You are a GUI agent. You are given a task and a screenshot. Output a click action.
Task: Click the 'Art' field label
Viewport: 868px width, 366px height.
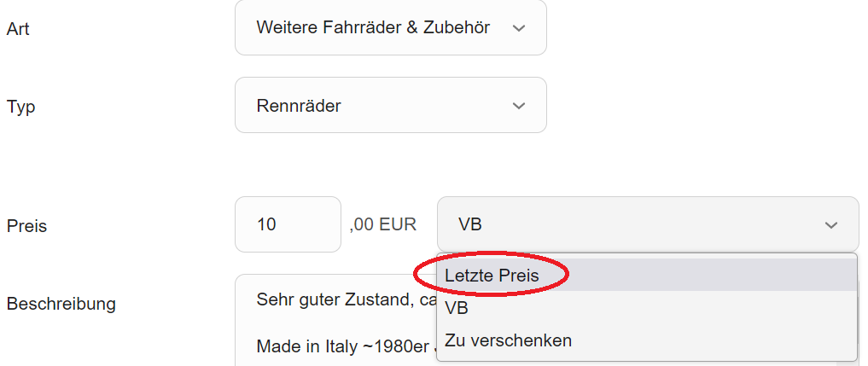(x=18, y=29)
